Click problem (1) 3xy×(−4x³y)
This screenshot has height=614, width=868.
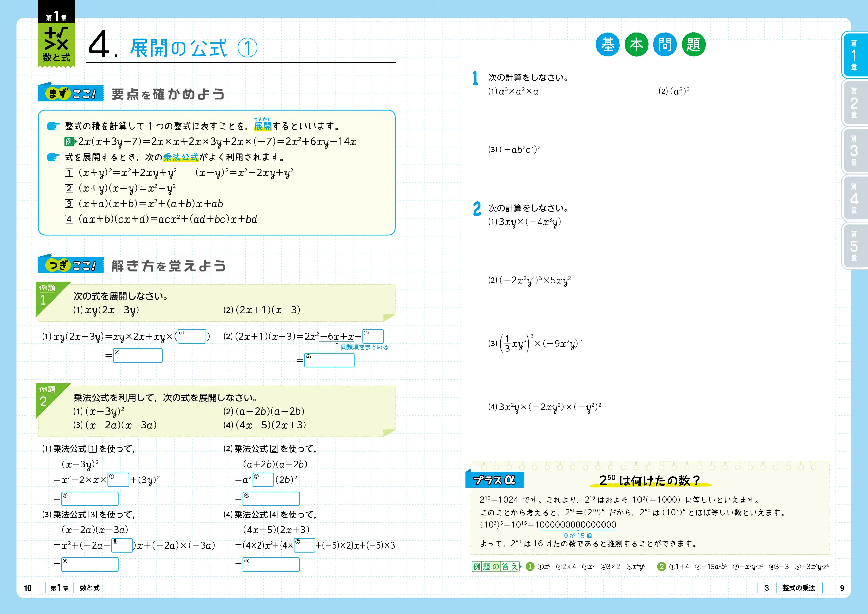tap(525, 222)
